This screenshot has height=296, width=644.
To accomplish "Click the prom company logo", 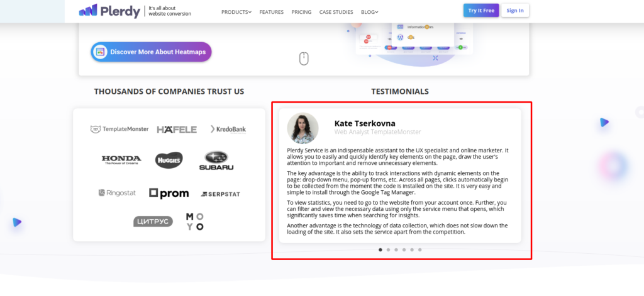I will click(169, 193).
